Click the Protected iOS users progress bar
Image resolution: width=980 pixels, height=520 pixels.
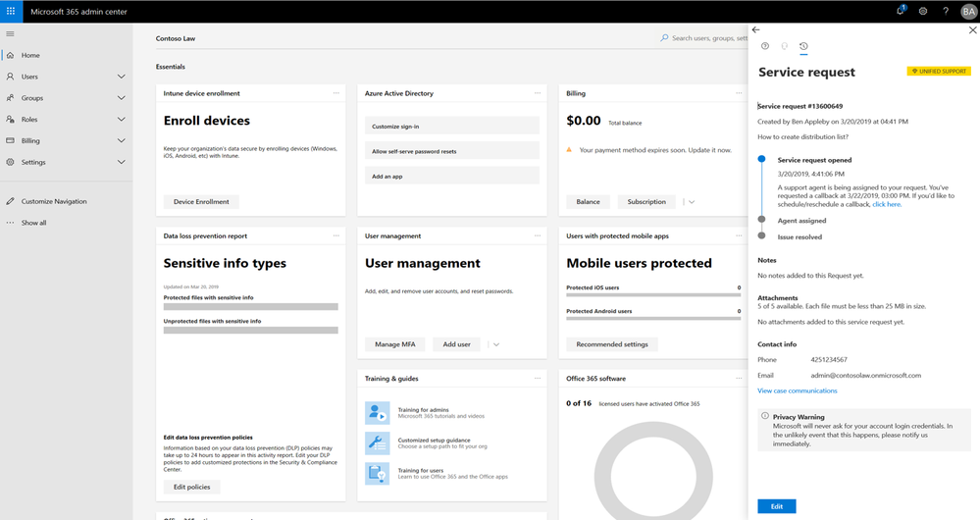[x=653, y=294]
